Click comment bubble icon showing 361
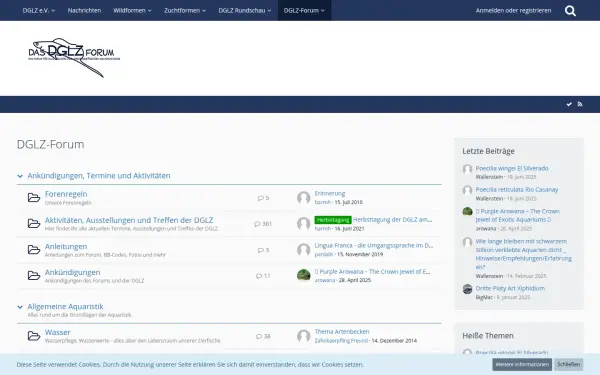The height and width of the screenshot is (375, 600). (x=257, y=224)
